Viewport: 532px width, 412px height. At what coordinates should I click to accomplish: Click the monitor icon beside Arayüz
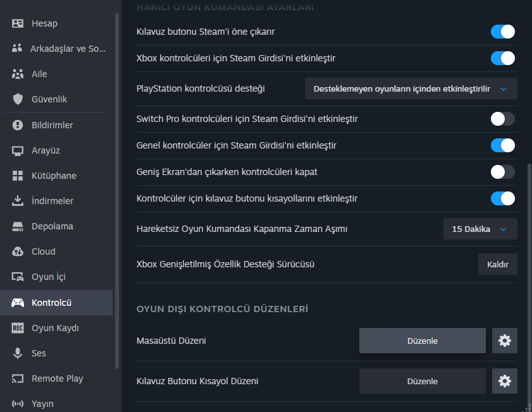point(18,150)
